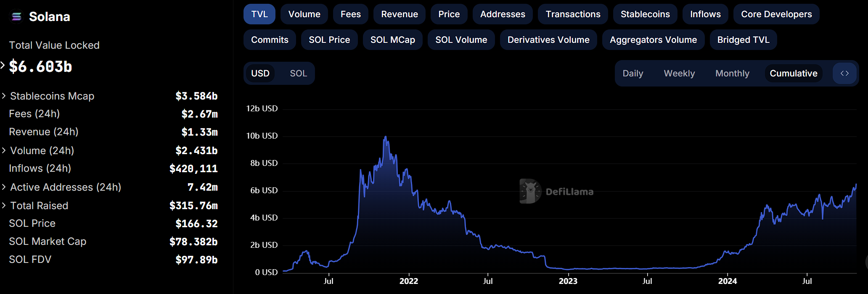Click the SOL MCap chip

[392, 40]
